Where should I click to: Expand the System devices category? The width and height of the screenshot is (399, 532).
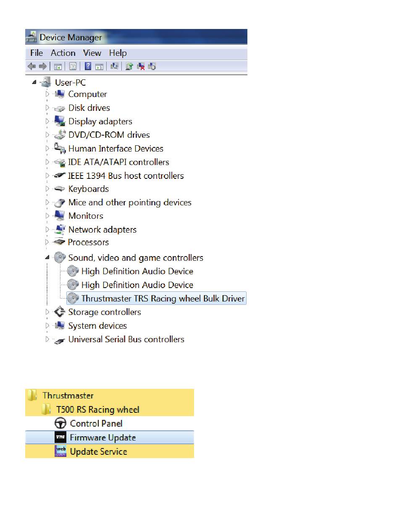pos(47,326)
